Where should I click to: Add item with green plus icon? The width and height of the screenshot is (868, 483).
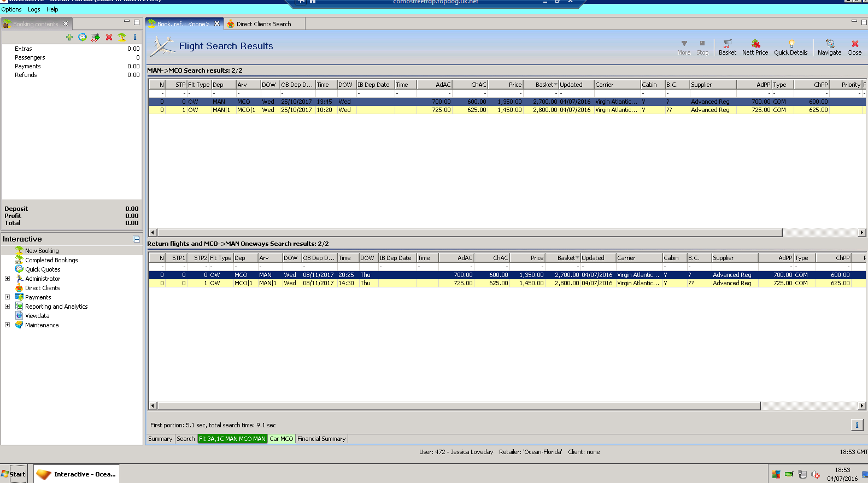(69, 37)
